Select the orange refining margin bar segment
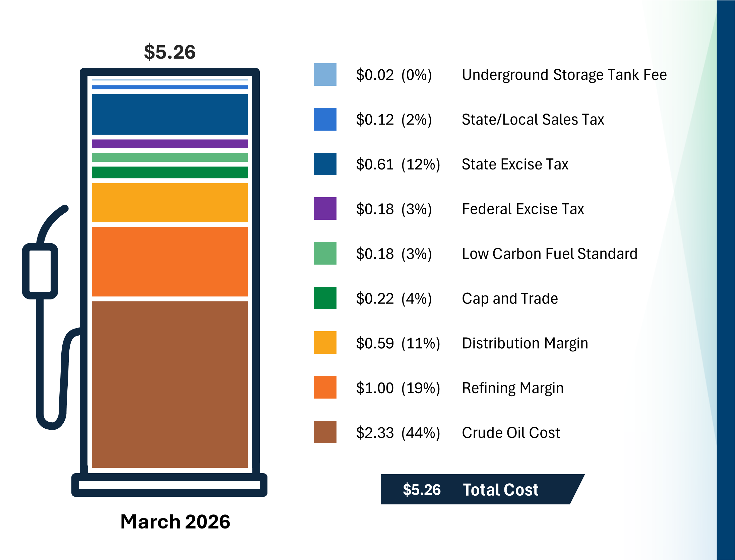 click(x=170, y=262)
